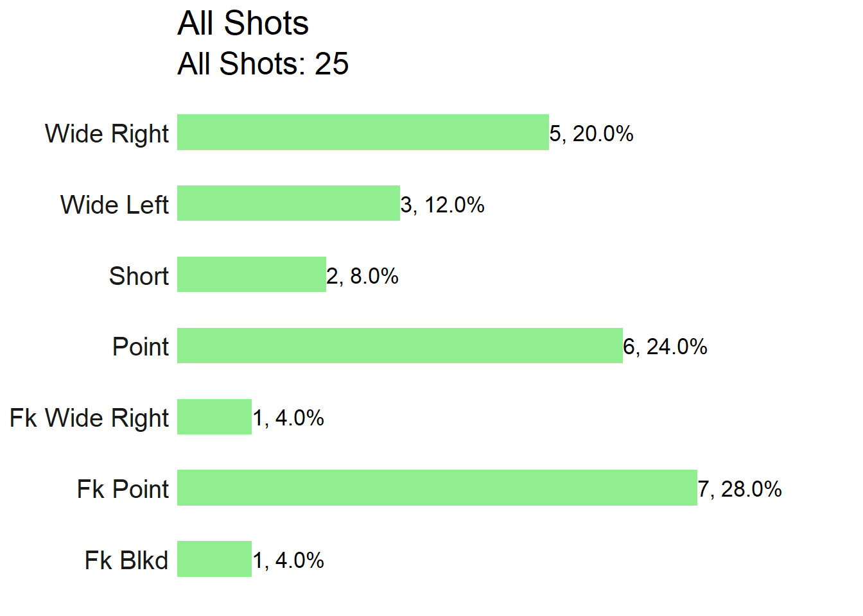Click the 'All Shots: 25' subtitle
Screen dimensions: 863x616
263,64
